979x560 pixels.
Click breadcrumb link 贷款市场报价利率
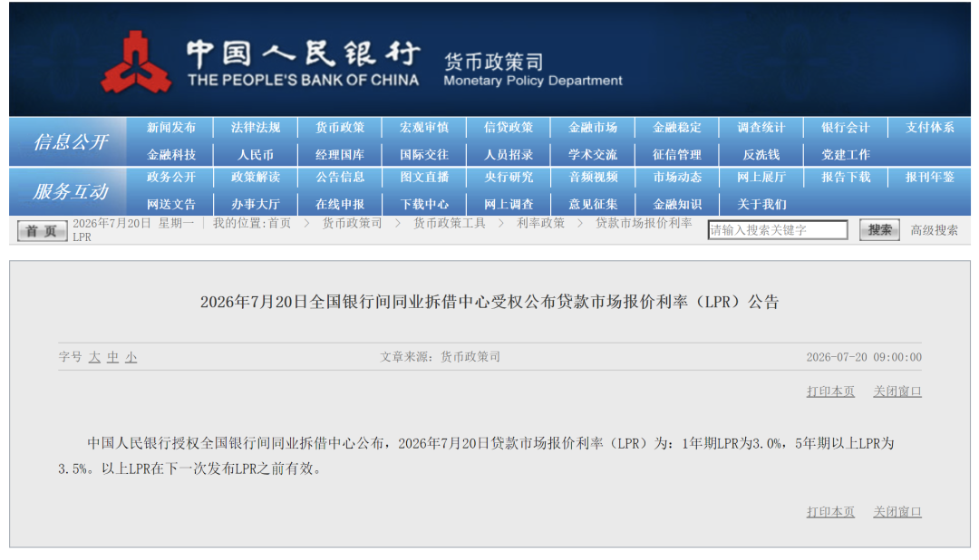pos(643,224)
